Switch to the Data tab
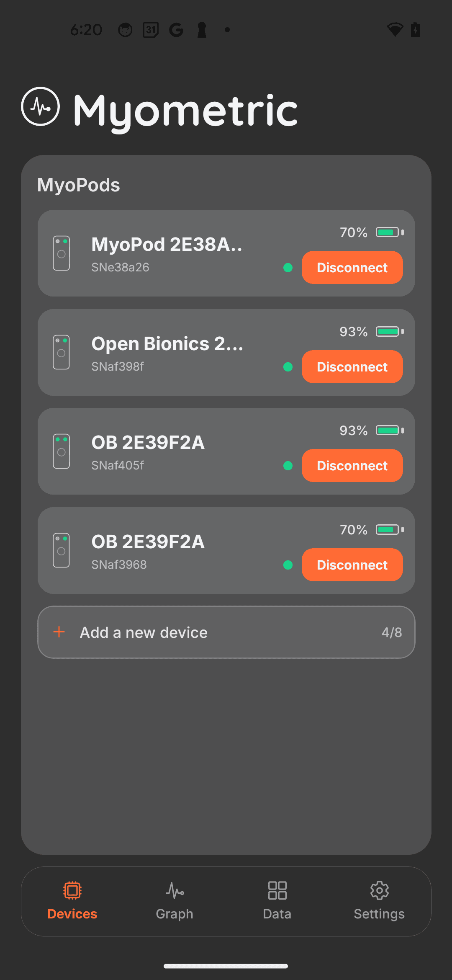The width and height of the screenshot is (452, 980). click(x=277, y=900)
